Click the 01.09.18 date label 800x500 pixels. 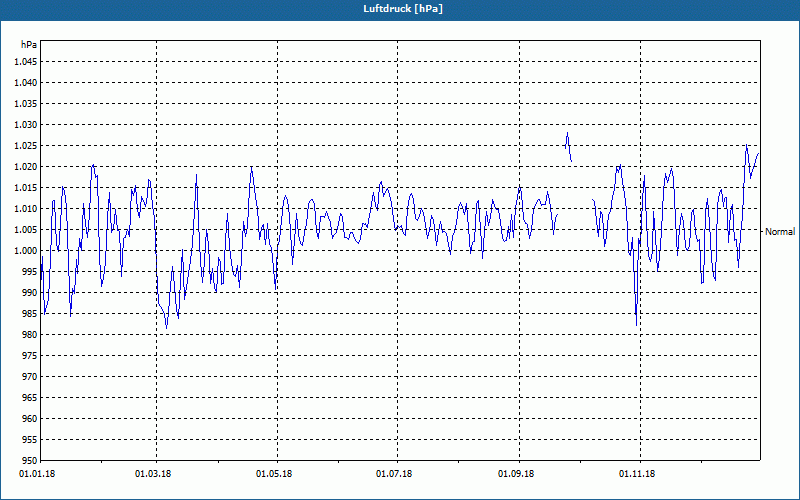tap(516, 474)
